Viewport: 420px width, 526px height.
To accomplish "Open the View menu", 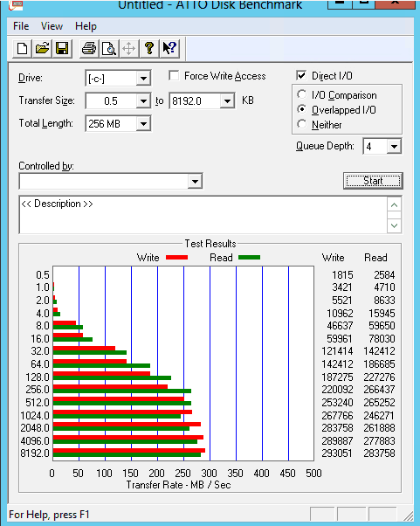I will pos(52,26).
